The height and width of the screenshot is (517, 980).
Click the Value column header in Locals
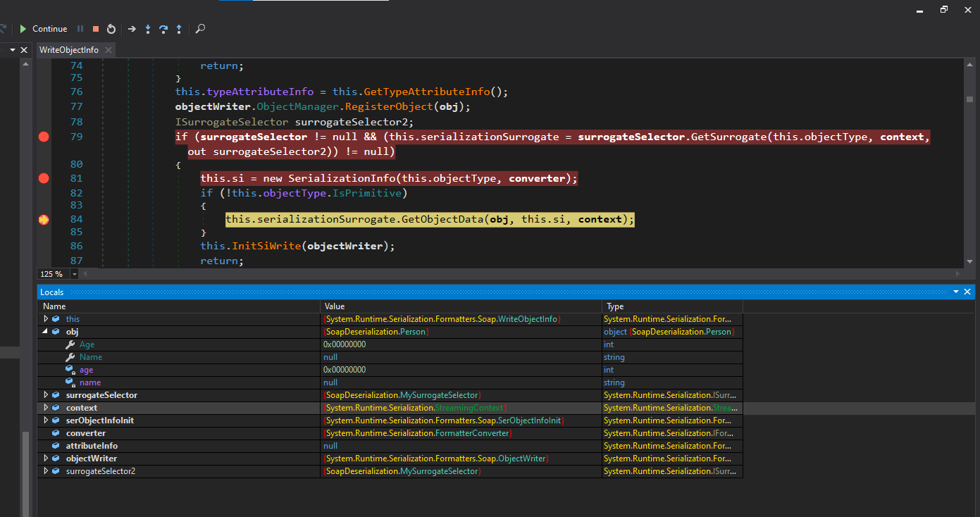pos(461,306)
